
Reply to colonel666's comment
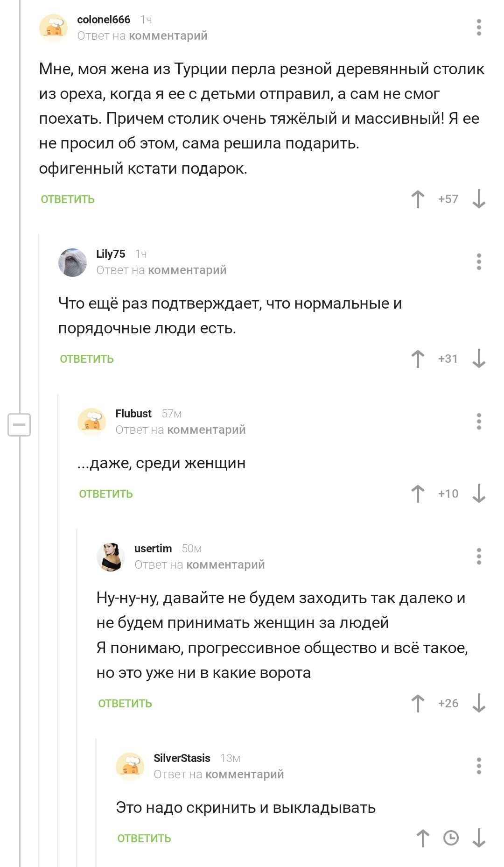click(x=68, y=199)
